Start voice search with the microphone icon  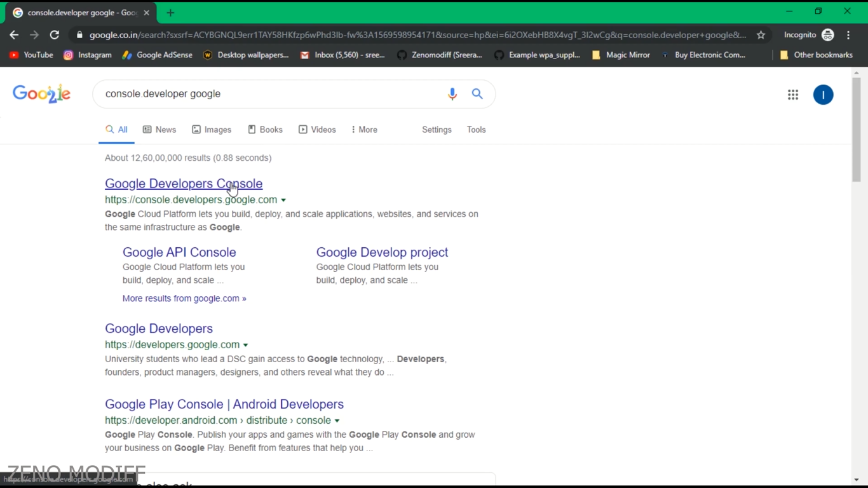tap(452, 94)
